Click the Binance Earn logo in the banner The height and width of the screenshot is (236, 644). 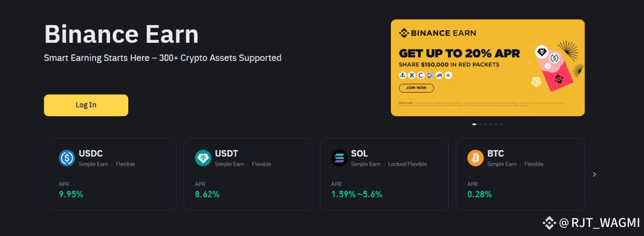tap(437, 33)
